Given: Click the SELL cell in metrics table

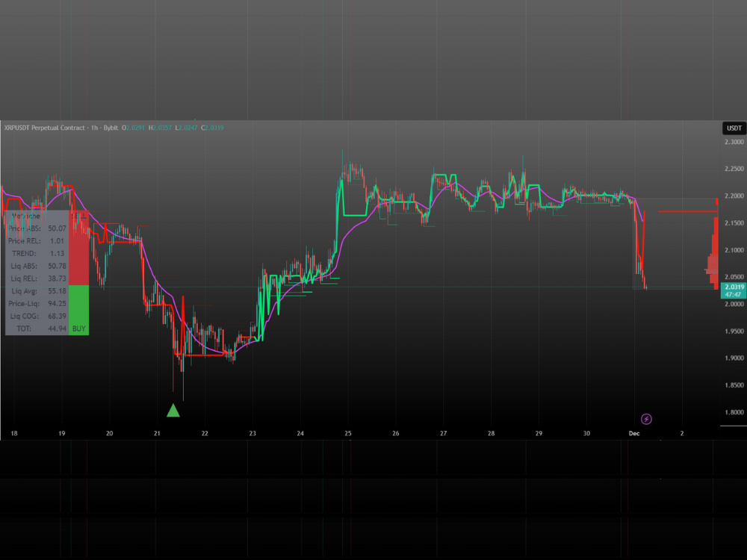Looking at the screenshot, I should [x=78, y=217].
